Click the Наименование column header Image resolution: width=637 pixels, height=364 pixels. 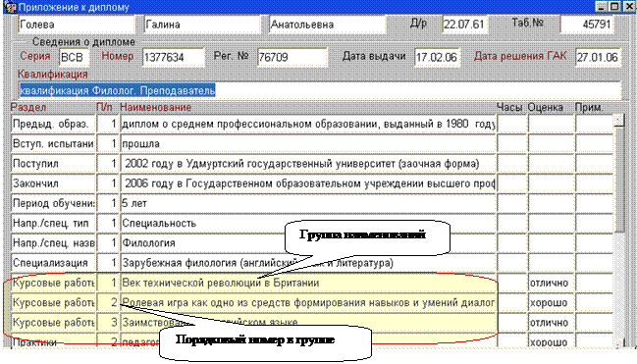coord(156,108)
